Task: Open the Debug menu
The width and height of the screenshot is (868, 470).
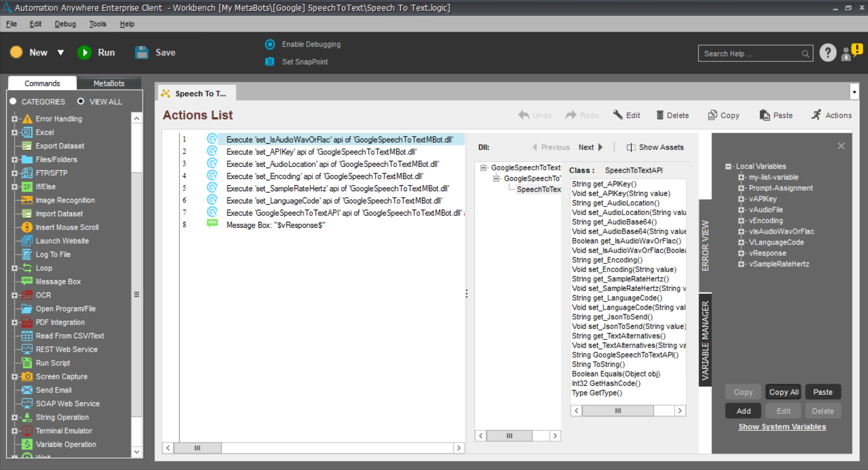Action: 65,24
